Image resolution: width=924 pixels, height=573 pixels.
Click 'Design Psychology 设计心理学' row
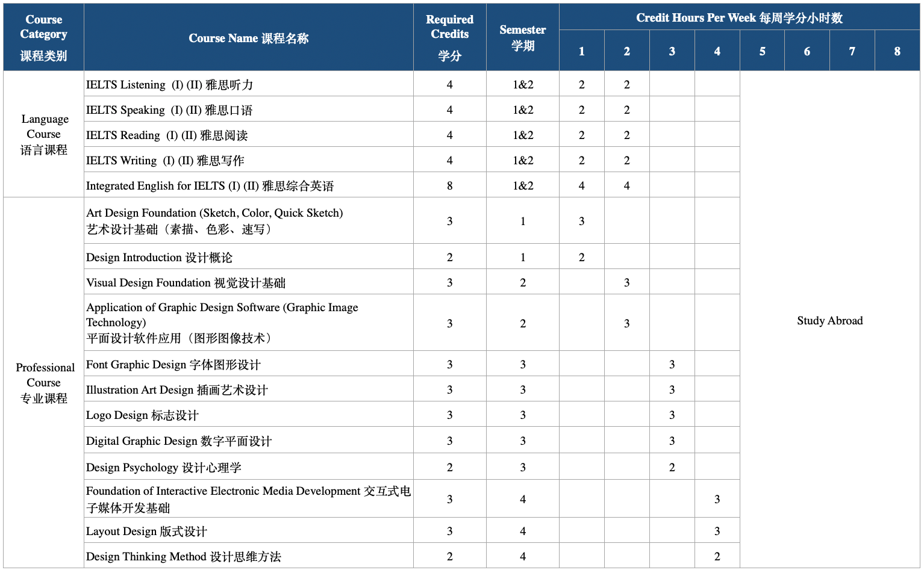(249, 467)
